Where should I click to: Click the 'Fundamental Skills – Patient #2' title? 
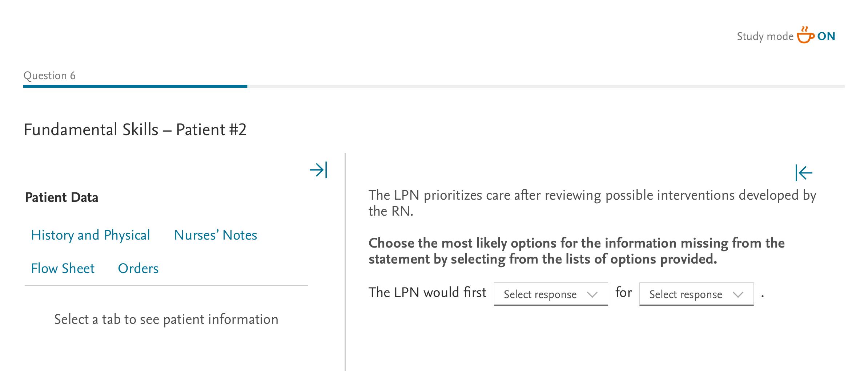pos(135,130)
